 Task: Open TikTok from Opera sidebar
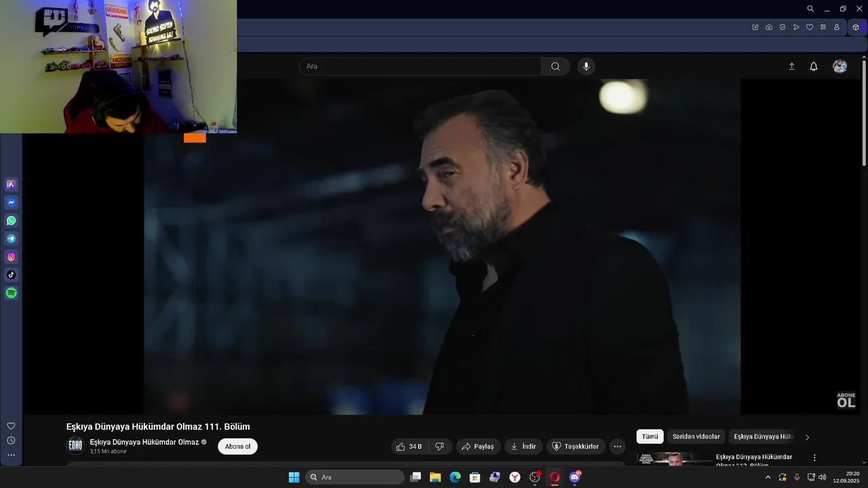click(x=11, y=275)
